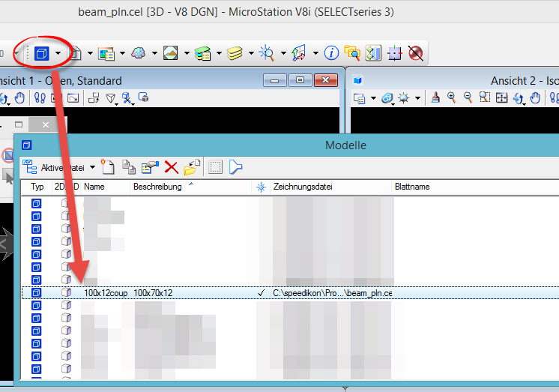Open View Attributes in Ansicht 2 toolbar

(359, 98)
